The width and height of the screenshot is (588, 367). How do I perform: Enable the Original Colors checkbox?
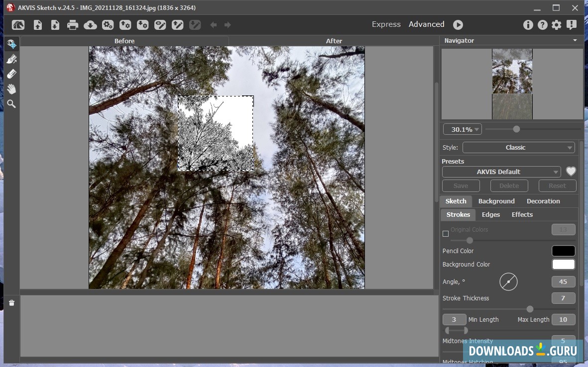click(446, 233)
